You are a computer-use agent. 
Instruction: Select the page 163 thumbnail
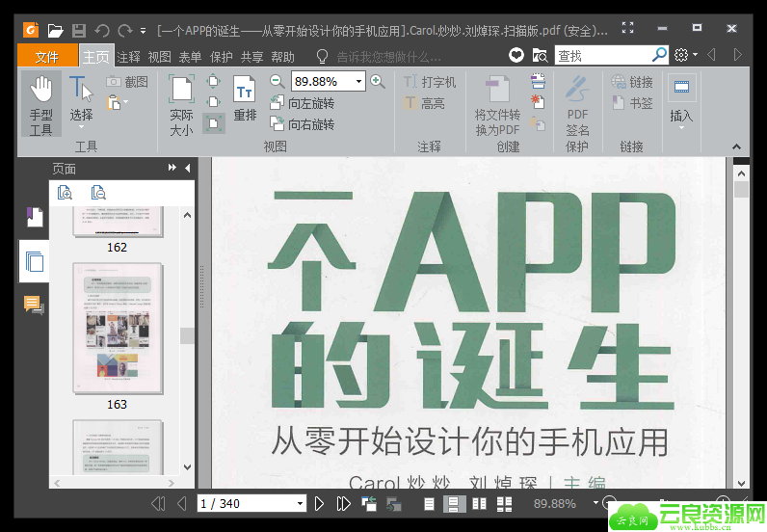(x=118, y=328)
